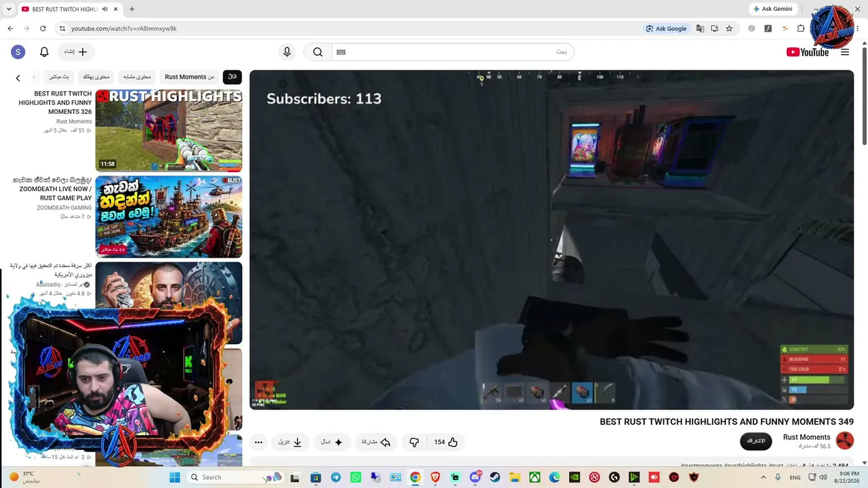Select the 'محتوى مشابه' filter chip
868x488 pixels.
(x=137, y=77)
